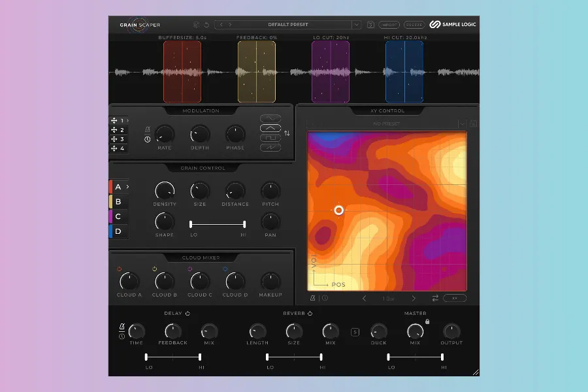The image size is (588, 392).
Task: Select the sine wave modulation shape
Action: tap(270, 118)
